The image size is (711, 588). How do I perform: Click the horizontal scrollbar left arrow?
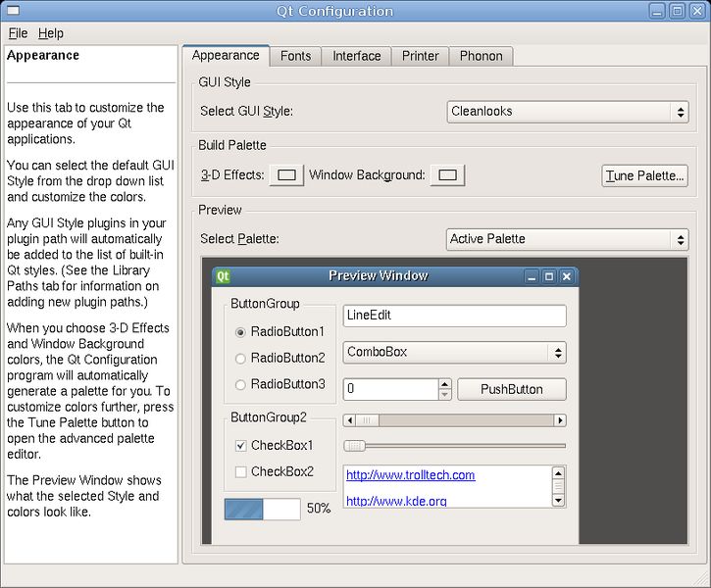click(x=349, y=420)
